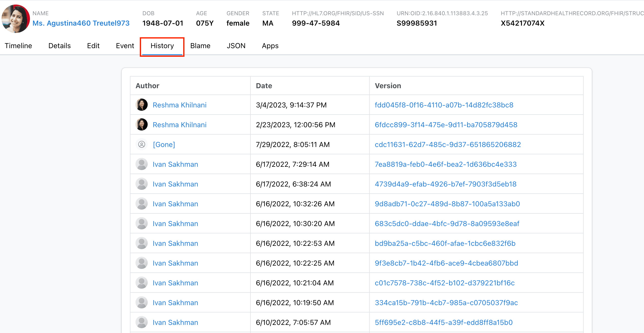Viewport: 644px width, 333px height.
Task: Open the Edit tab
Action: tap(93, 46)
